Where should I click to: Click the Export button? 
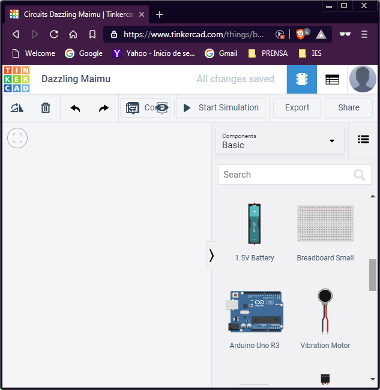pos(297,108)
